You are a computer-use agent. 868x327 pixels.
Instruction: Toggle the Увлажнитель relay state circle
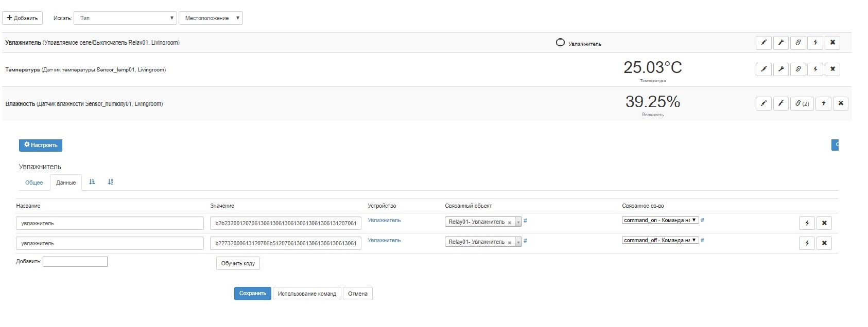pos(560,43)
